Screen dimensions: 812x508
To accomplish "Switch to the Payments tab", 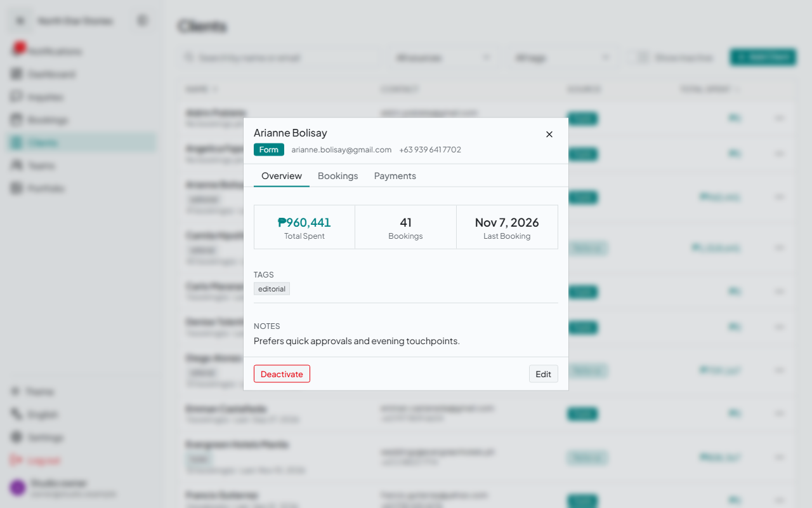I will coord(395,176).
